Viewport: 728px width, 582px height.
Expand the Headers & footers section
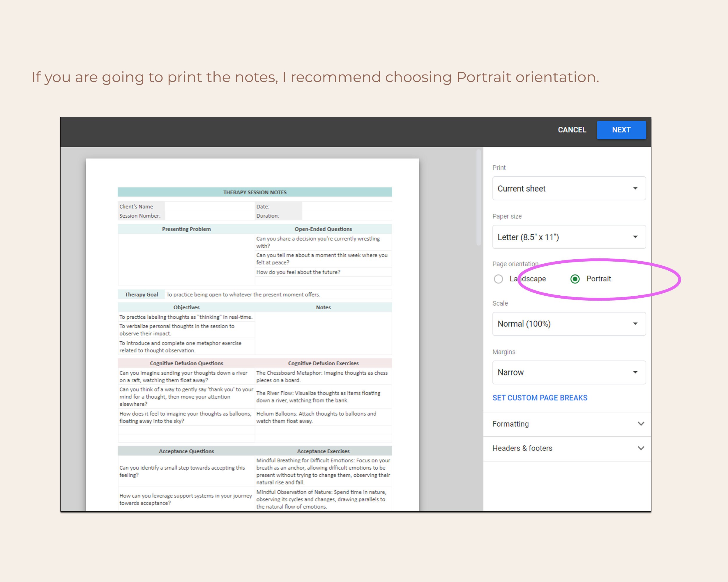click(567, 448)
